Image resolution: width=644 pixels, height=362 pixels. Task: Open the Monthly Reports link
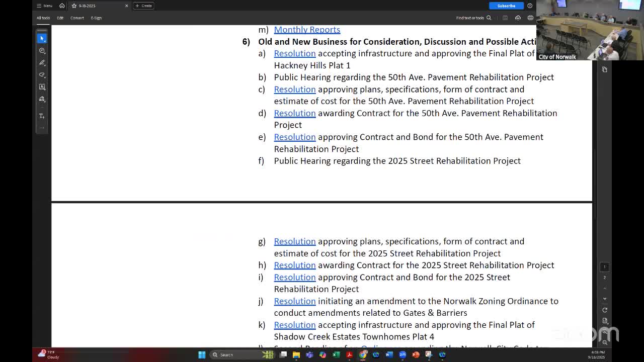point(307,30)
